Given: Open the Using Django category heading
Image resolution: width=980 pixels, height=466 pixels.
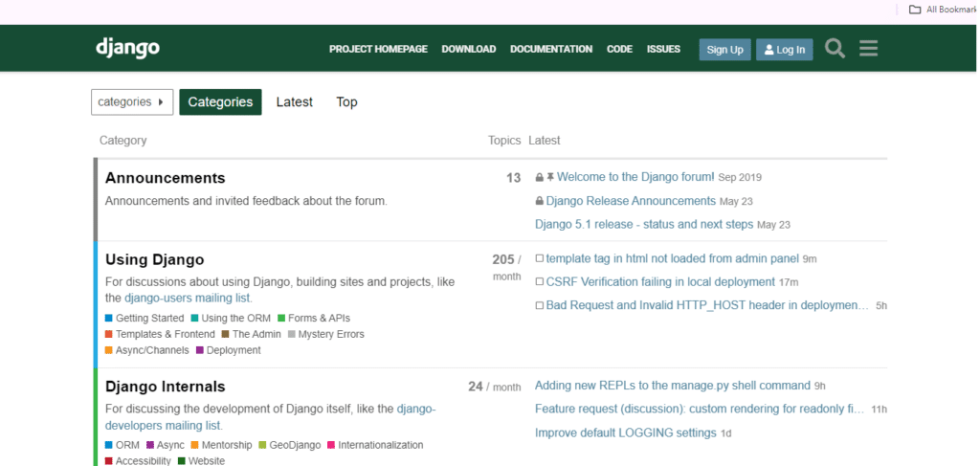Looking at the screenshot, I should 154,259.
